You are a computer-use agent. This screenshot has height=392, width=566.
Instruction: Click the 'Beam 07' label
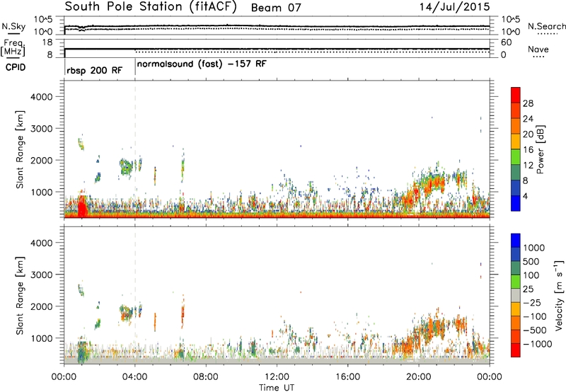(276, 8)
